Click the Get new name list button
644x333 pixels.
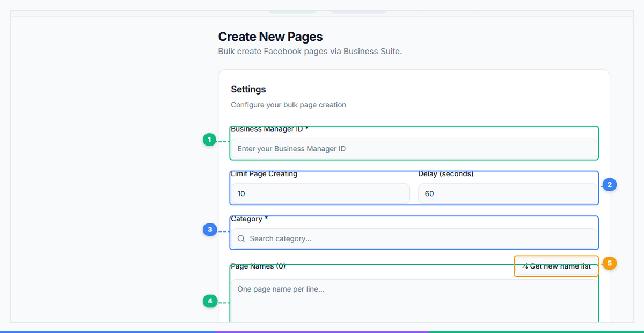tap(557, 266)
